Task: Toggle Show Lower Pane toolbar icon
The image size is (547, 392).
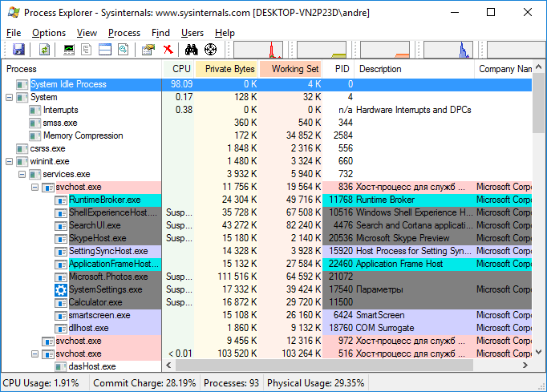Action: click(x=105, y=49)
